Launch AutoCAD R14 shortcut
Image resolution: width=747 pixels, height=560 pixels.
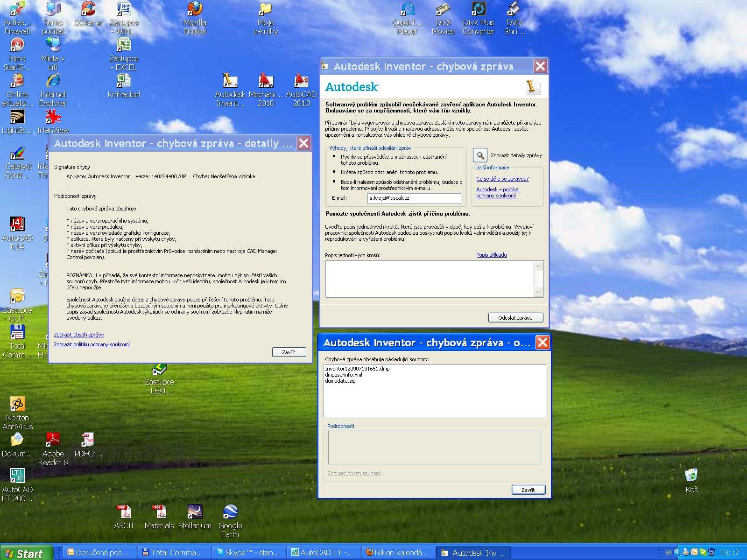tap(17, 233)
